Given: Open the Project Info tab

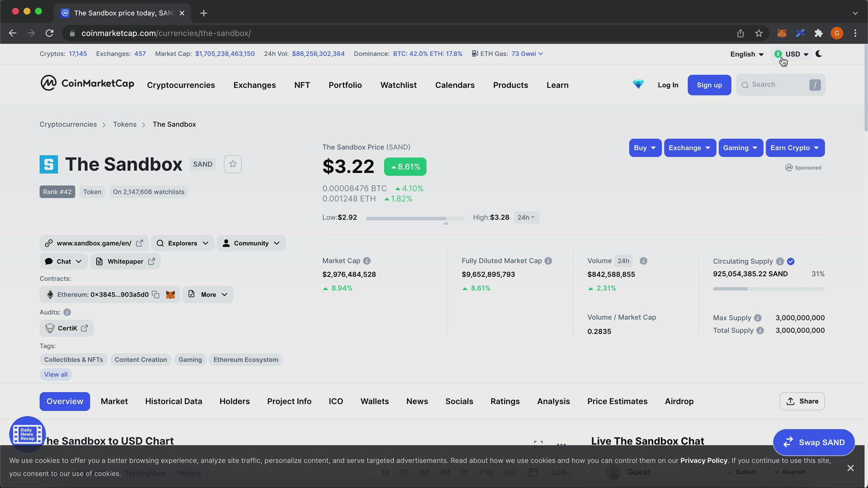Looking at the screenshot, I should point(289,401).
